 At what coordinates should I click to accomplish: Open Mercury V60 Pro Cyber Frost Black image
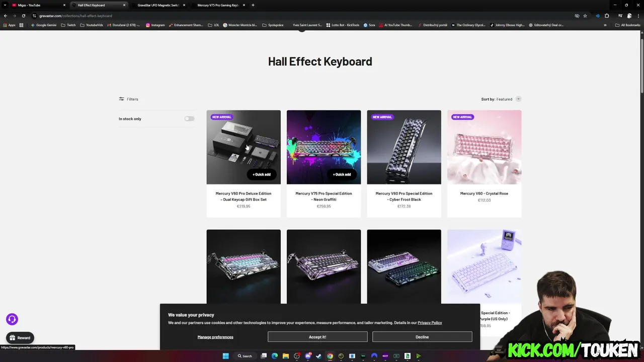[404, 147]
